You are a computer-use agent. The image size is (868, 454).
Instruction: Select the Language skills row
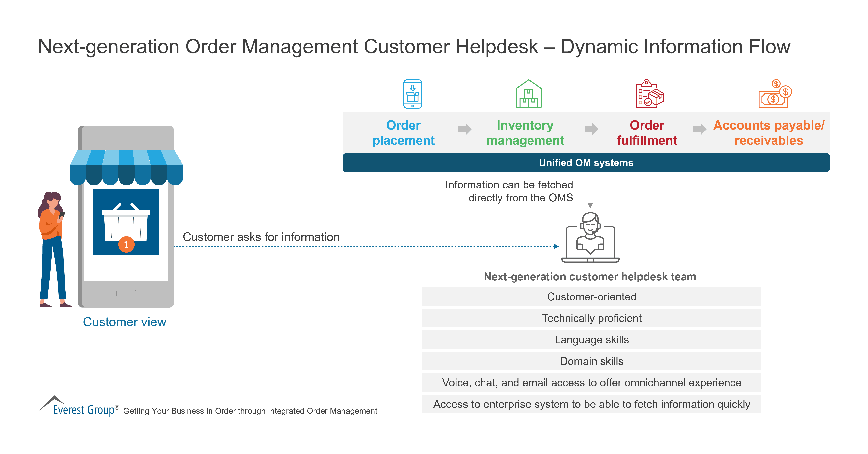click(x=592, y=340)
